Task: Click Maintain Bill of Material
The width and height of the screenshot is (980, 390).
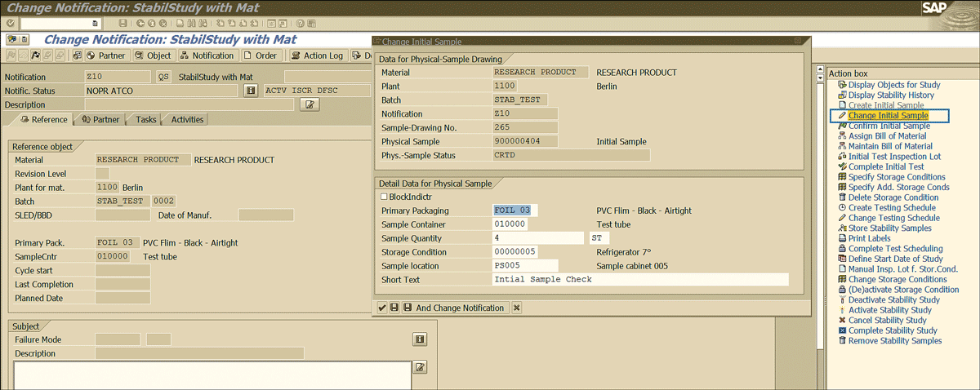Action: tap(891, 146)
